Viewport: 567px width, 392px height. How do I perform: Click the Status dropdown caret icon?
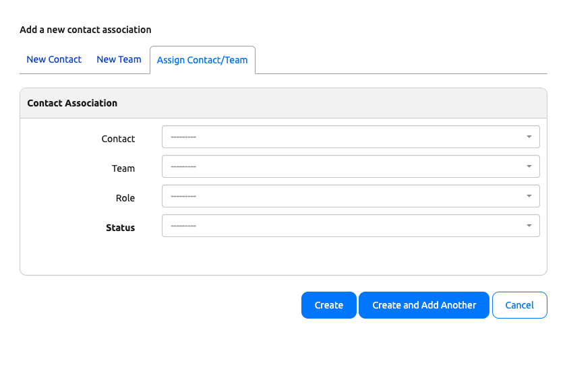tap(530, 225)
